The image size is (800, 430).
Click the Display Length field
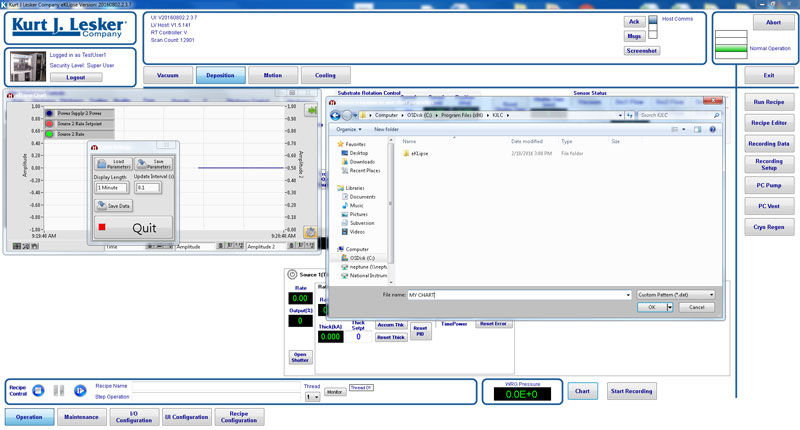click(x=111, y=188)
